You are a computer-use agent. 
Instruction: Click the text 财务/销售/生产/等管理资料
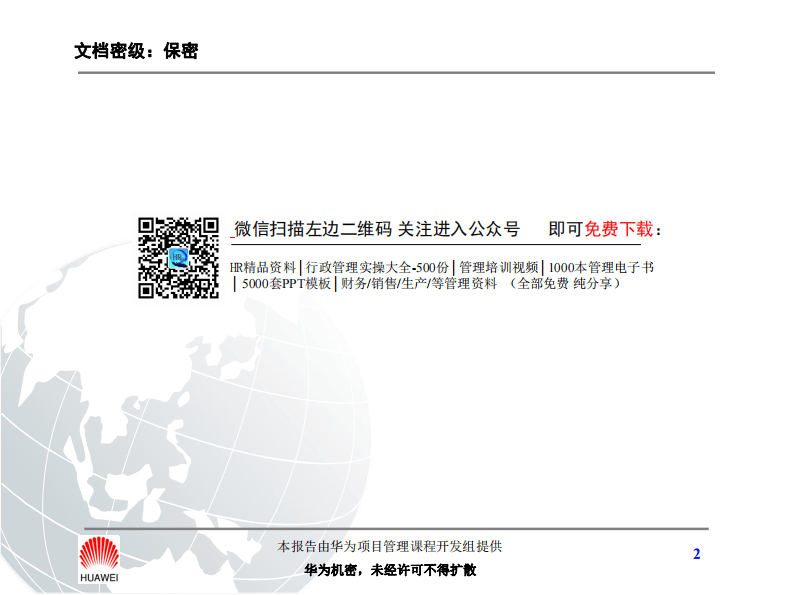point(419,283)
